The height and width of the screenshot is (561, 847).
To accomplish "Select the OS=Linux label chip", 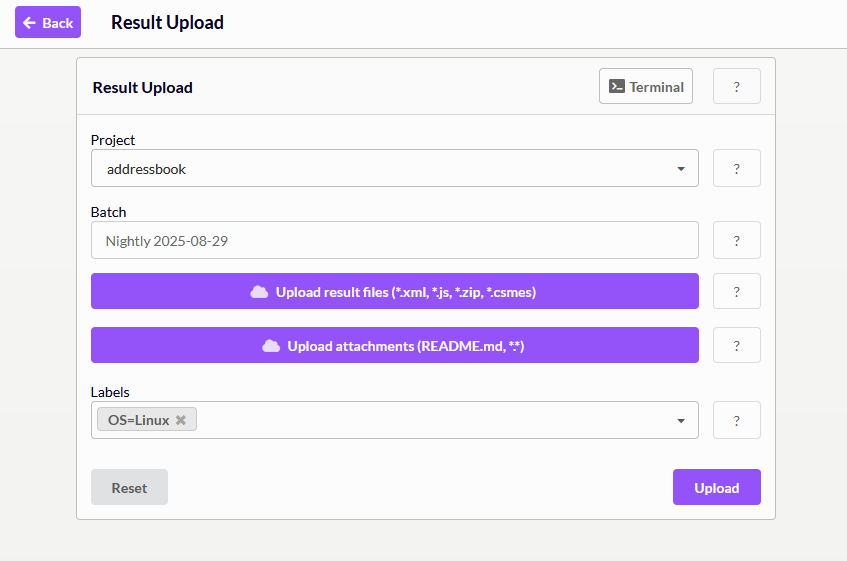I will [x=138, y=420].
